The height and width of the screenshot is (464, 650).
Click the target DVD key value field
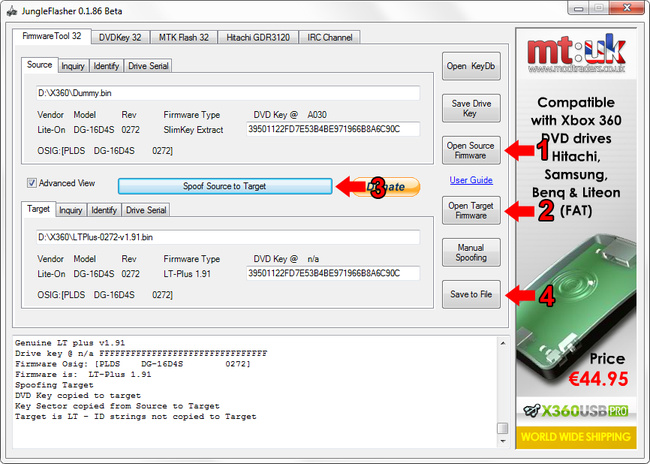[x=333, y=273]
